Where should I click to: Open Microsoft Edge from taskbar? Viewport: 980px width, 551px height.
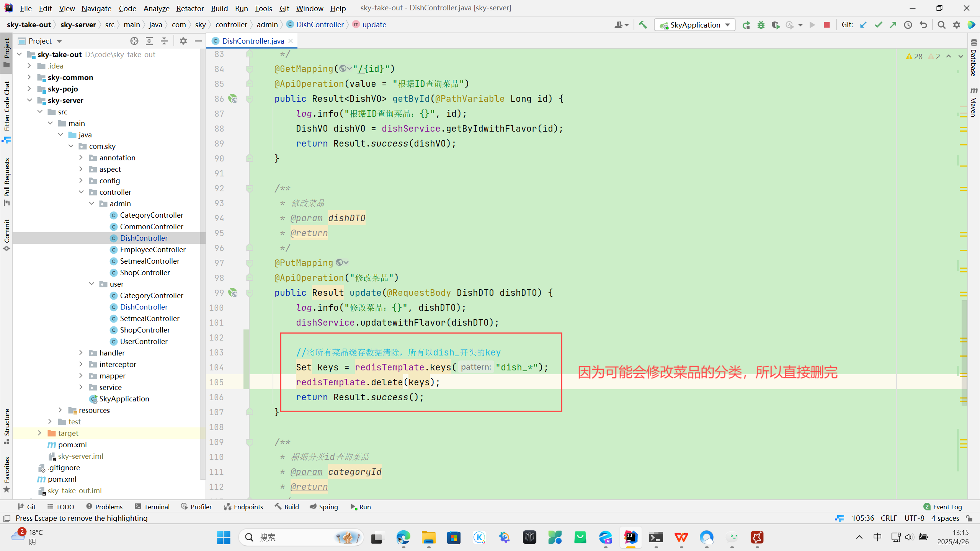403,538
